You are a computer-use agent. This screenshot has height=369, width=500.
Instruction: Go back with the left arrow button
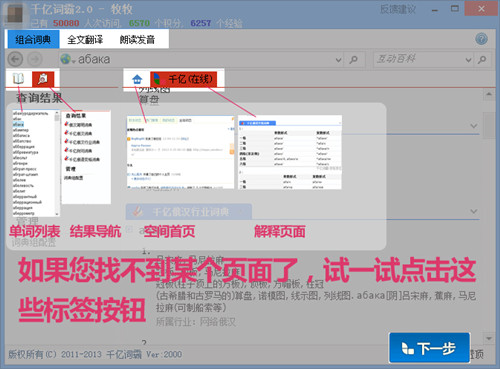coord(15,59)
